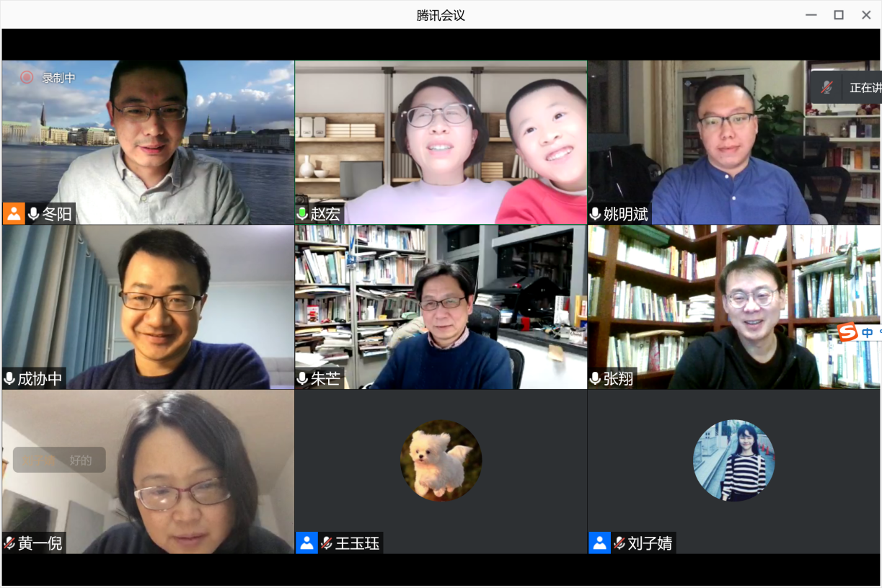Click the Sogou input method S icon
Image resolution: width=882 pixels, height=588 pixels.
pos(848,332)
